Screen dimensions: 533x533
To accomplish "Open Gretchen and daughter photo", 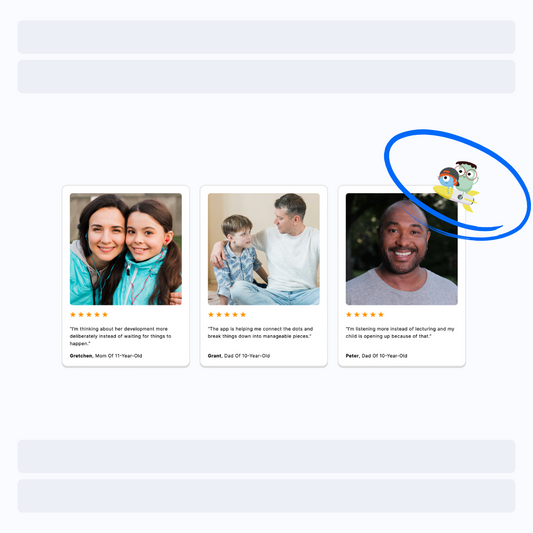I will 126,249.
